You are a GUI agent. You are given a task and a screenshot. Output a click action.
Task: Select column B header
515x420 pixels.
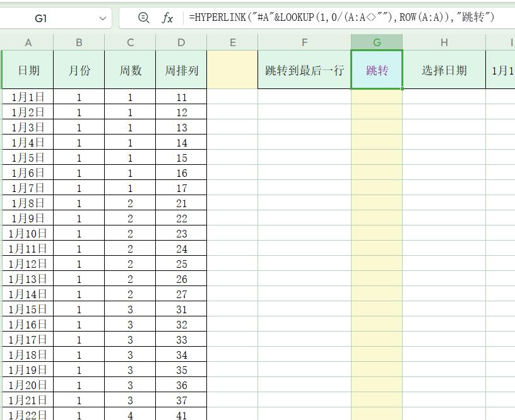79,42
